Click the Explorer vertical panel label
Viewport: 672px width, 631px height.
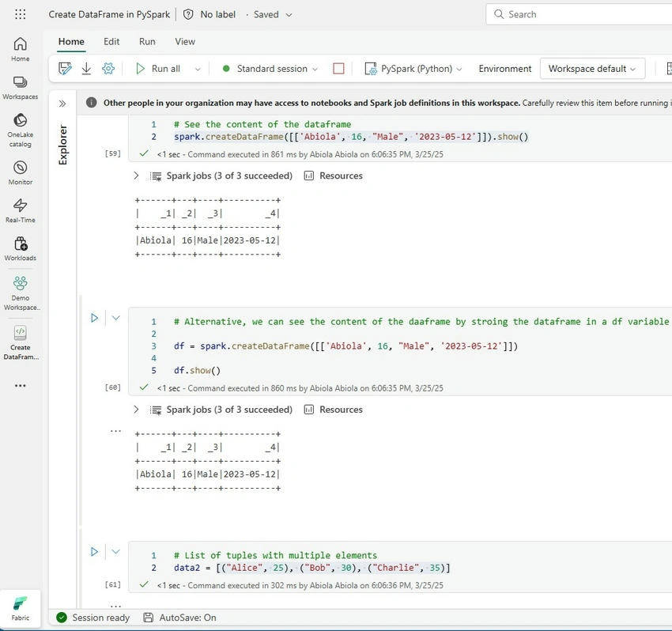pyautogui.click(x=63, y=145)
